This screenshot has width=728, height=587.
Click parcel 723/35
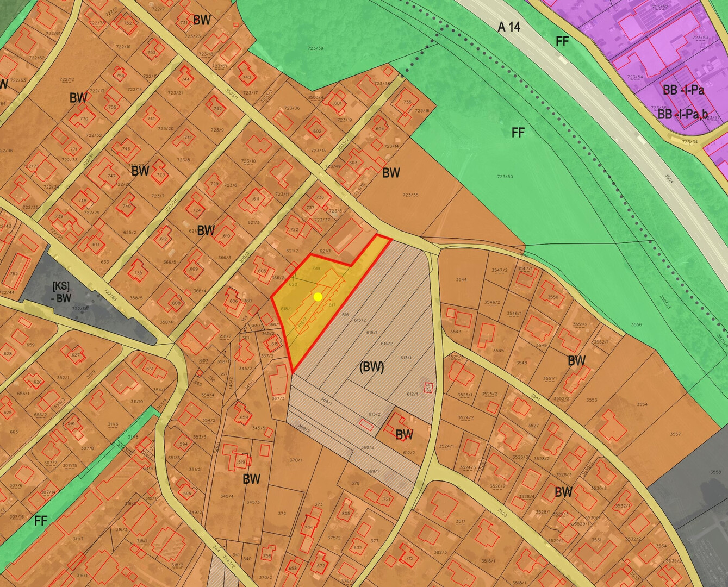click(410, 195)
